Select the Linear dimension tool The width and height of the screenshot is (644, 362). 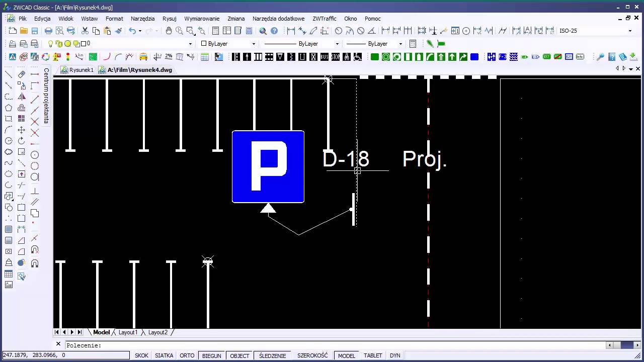point(291,31)
